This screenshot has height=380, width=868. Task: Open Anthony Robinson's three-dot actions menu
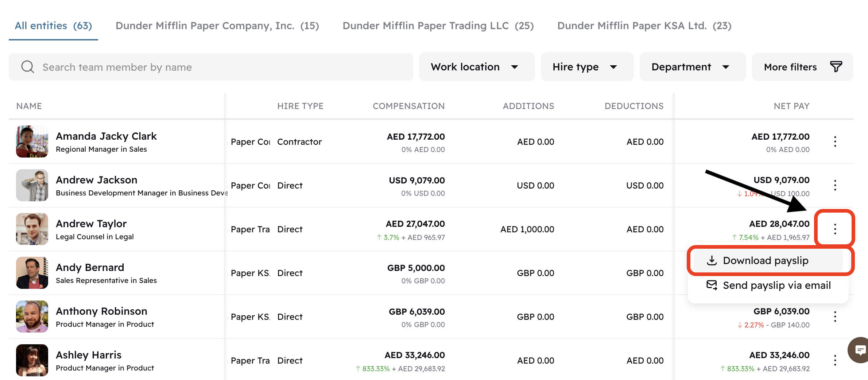coord(835,317)
